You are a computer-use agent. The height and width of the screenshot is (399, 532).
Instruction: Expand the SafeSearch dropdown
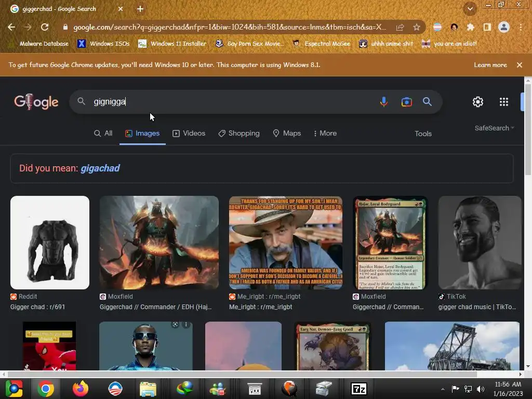point(495,128)
